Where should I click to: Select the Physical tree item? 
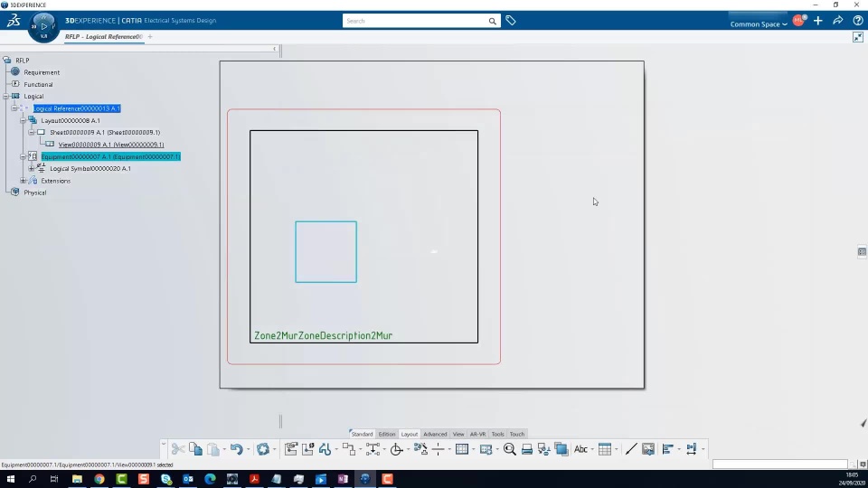[x=35, y=192]
